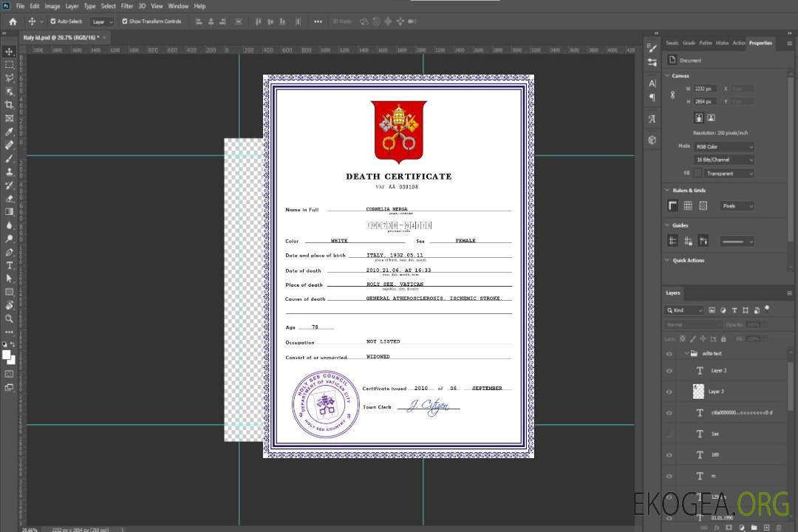Click the Properties panel tab

pos(760,44)
